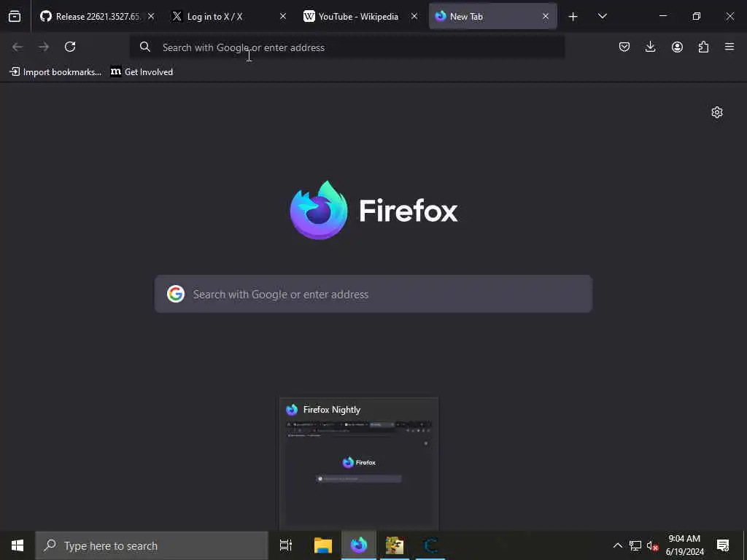This screenshot has height=560, width=747.
Task: Open the blue C-shaped app in taskbar
Action: coord(430,545)
